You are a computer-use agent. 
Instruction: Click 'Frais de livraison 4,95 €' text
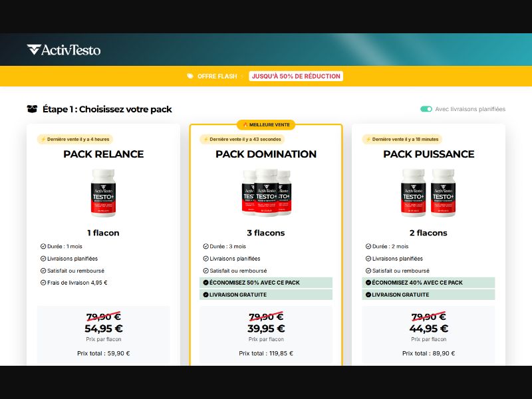[77, 283]
